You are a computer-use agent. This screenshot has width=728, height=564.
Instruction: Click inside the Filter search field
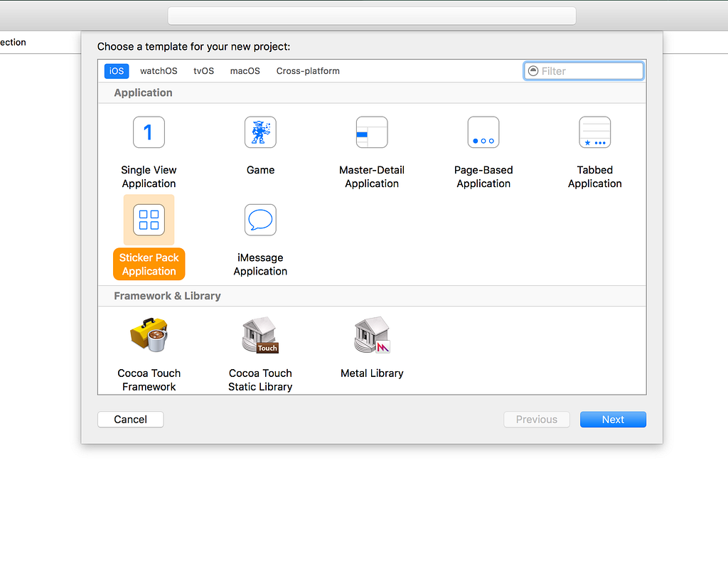584,71
